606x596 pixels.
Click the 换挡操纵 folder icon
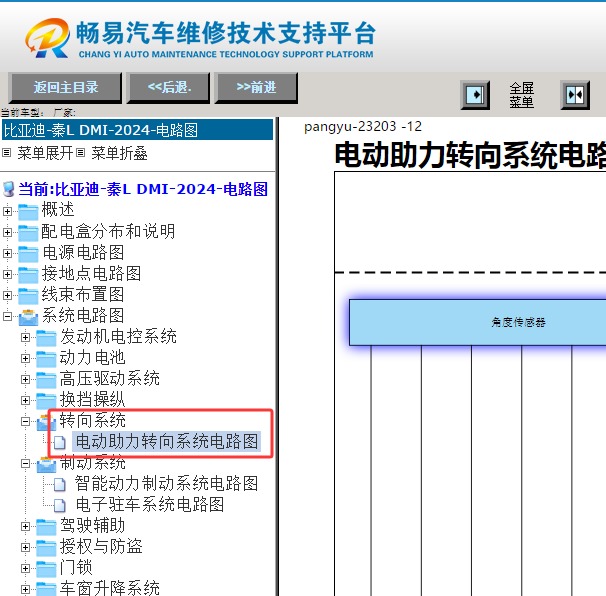coord(46,401)
